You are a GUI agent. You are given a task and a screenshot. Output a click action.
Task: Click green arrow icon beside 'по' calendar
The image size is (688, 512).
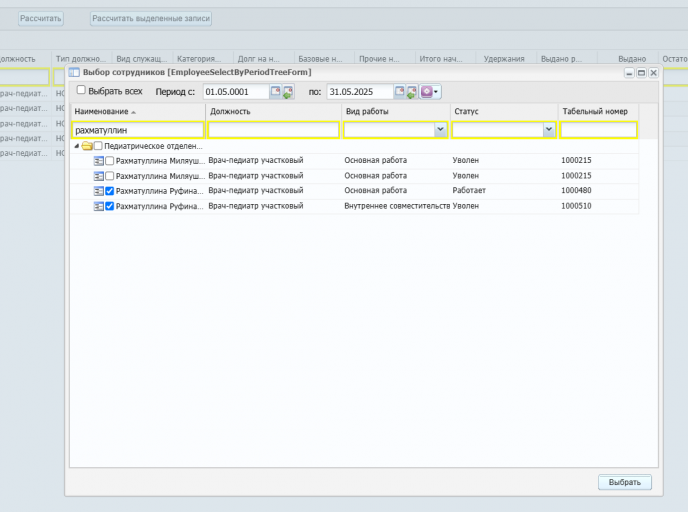click(412, 91)
